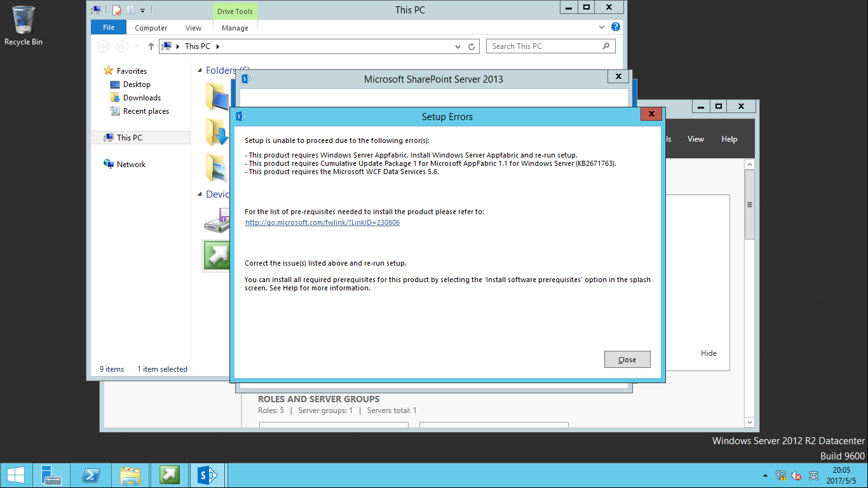Select the floppy disk drive icon
Image resolution: width=868 pixels, height=488 pixels.
(217, 220)
